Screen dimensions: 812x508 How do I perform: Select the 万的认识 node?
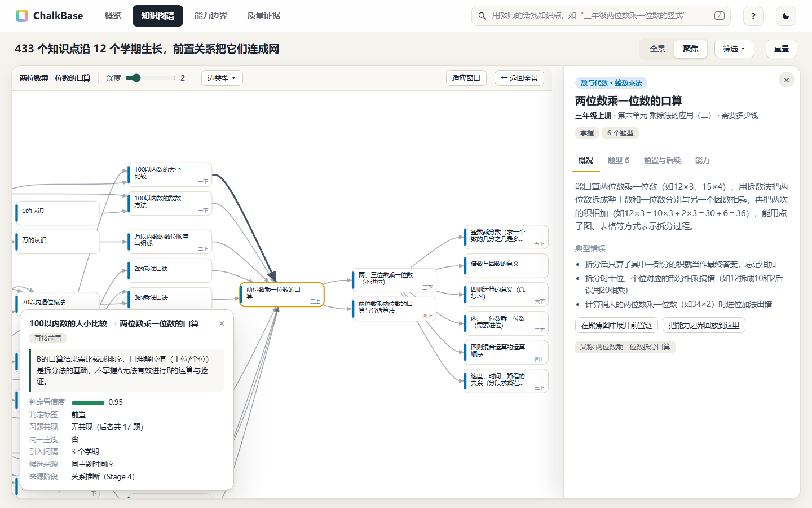click(58, 242)
